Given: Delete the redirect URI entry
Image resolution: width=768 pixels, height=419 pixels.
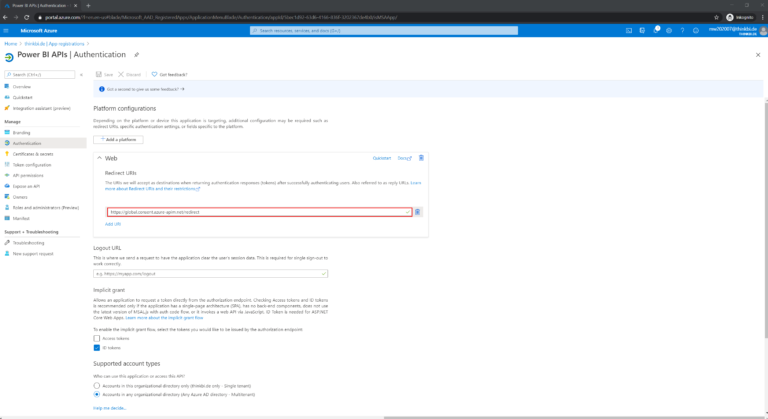Looking at the screenshot, I should (418, 212).
